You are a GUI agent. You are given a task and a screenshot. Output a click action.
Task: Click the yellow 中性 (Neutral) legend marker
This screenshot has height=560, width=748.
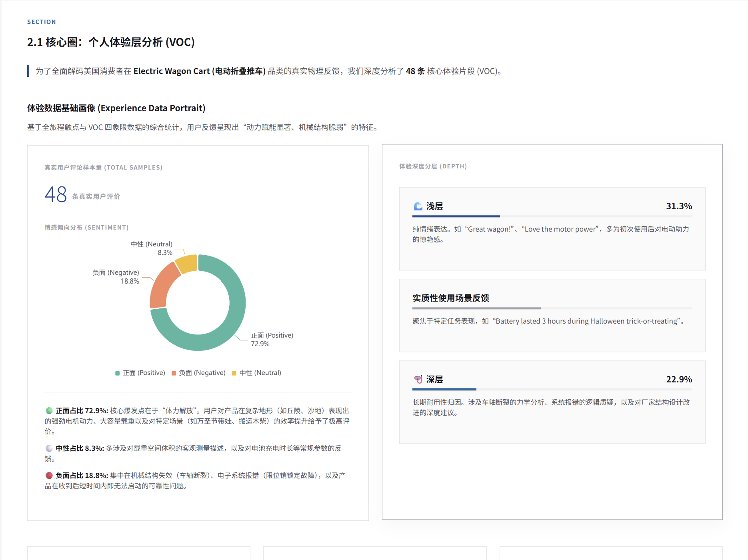[x=234, y=372]
